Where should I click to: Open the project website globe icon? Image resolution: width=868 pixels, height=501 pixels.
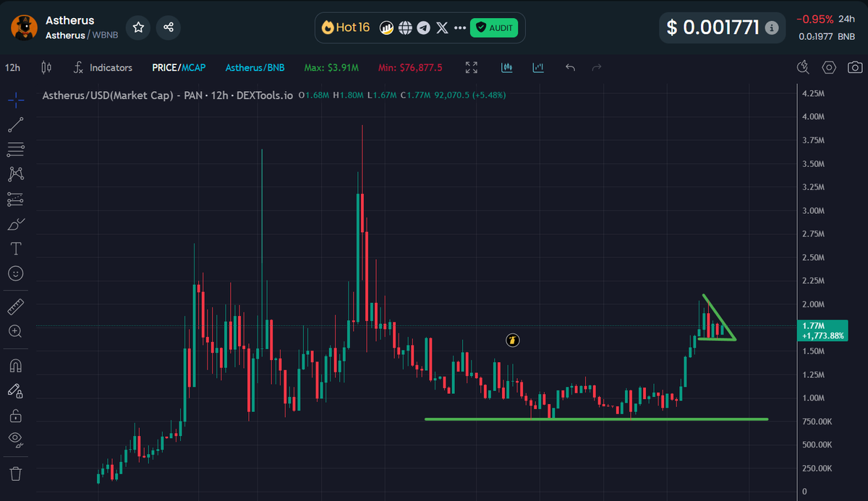tap(405, 28)
